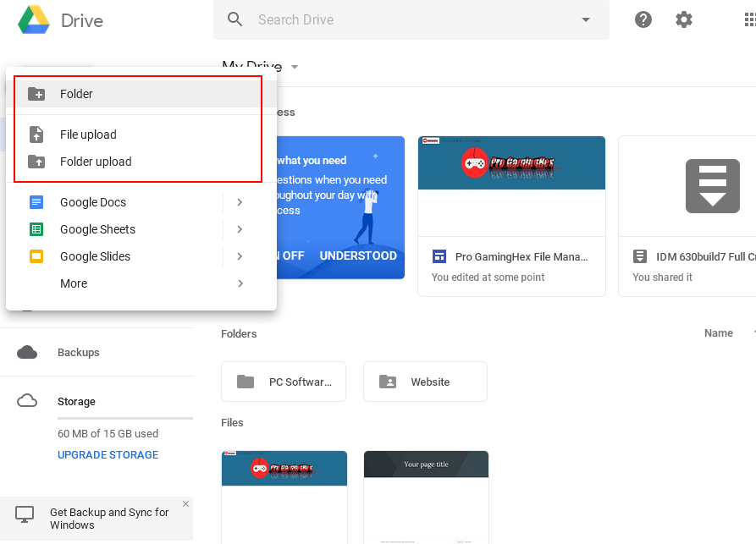Expand the More submenu
This screenshot has width=756, height=544.
coord(73,283)
